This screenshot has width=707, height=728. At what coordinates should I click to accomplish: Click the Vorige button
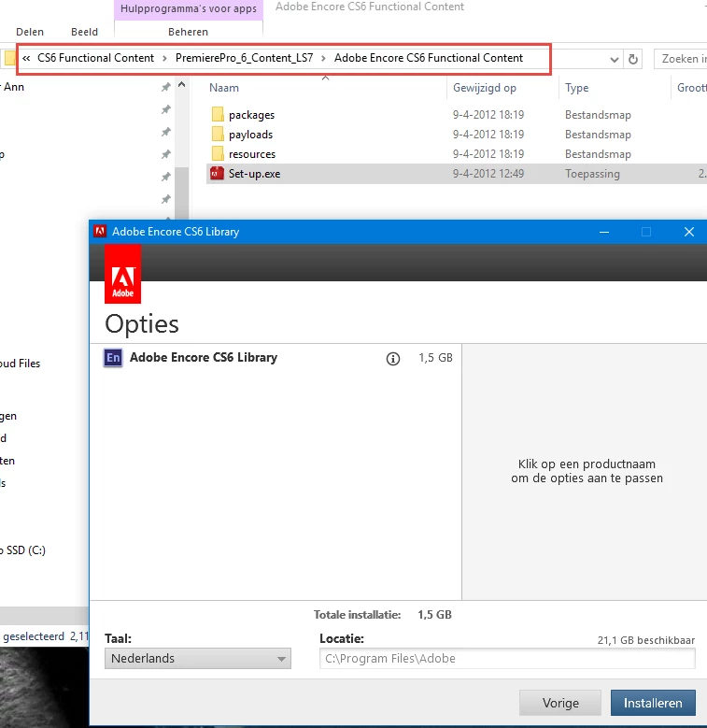(x=560, y=703)
